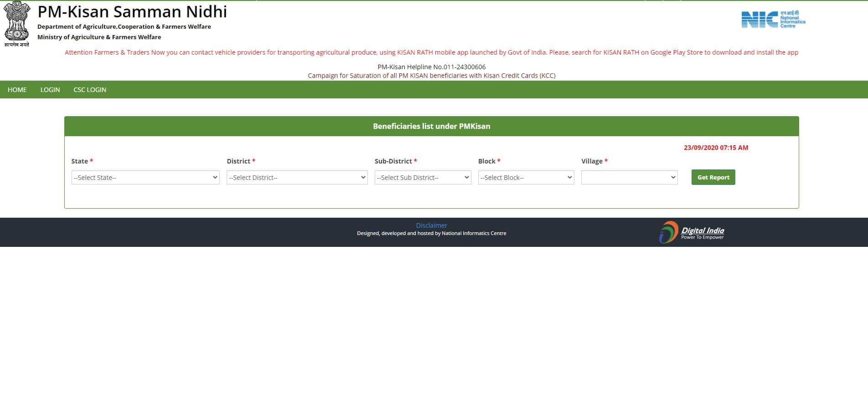
Task: Click the Block field label
Action: pos(489,161)
